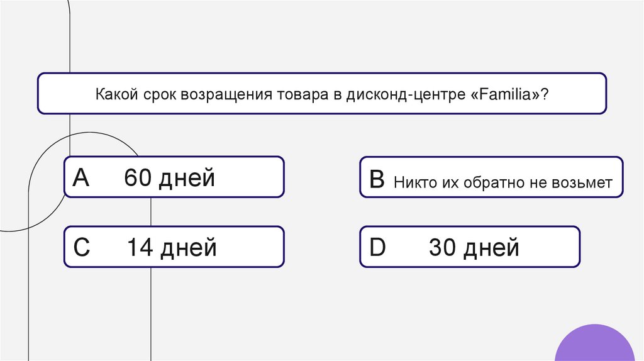Screen dimensions: 644x361
Task: Click the number 14 in answer C
Action: 140,248
